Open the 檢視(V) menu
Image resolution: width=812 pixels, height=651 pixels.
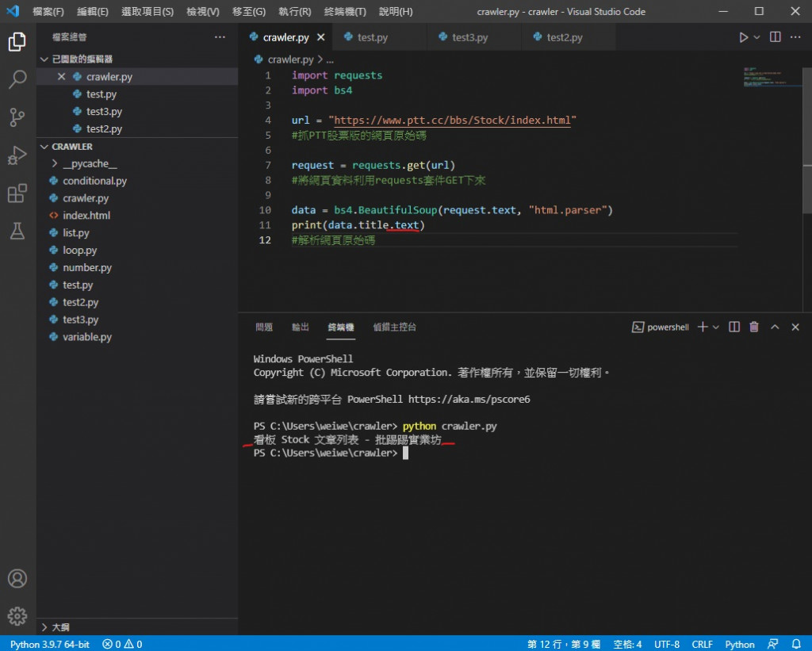point(203,11)
